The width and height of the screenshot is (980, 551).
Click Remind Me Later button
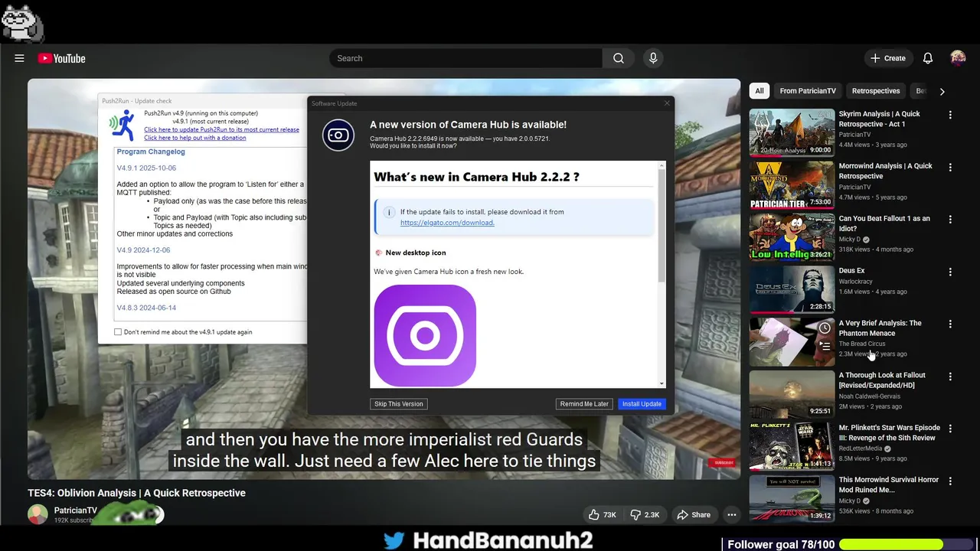coord(584,404)
